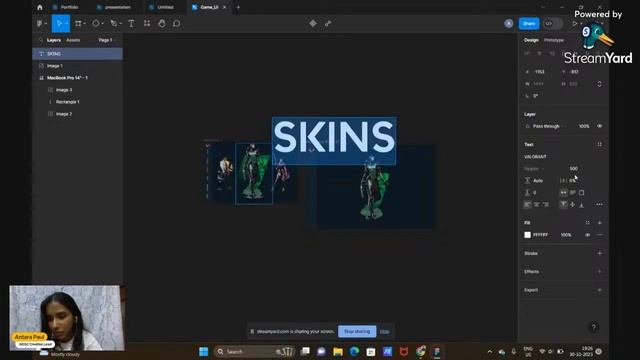Toggle FFFFFF fill visibility eye

point(588,235)
